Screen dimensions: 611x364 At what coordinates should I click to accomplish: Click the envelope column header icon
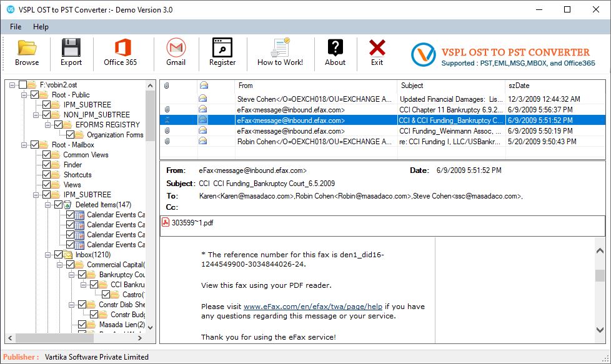pos(204,86)
